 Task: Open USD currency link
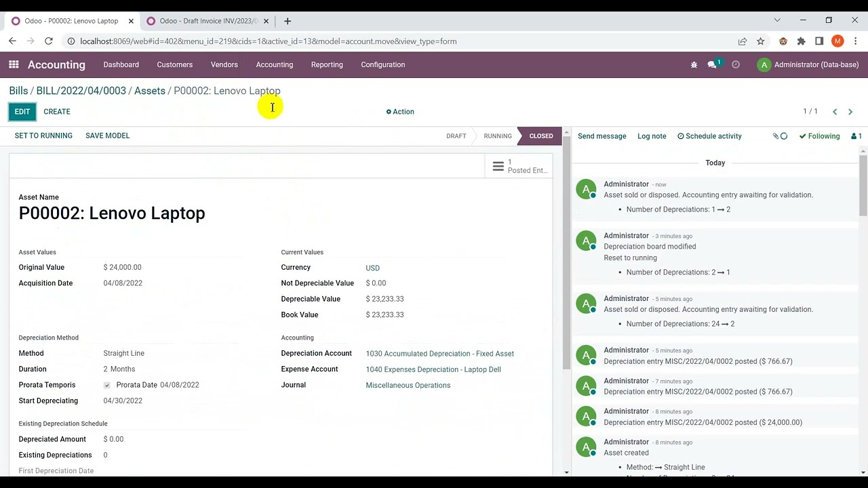(373, 268)
